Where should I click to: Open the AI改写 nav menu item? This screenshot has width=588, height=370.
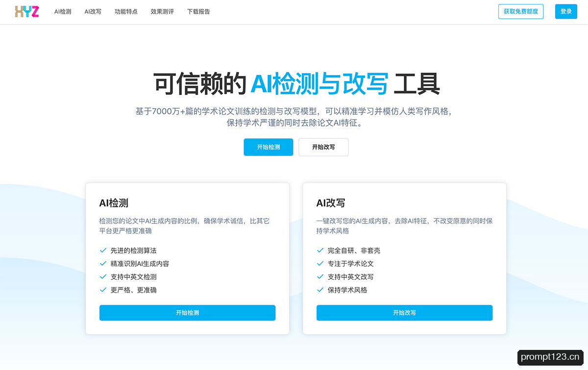(x=93, y=12)
